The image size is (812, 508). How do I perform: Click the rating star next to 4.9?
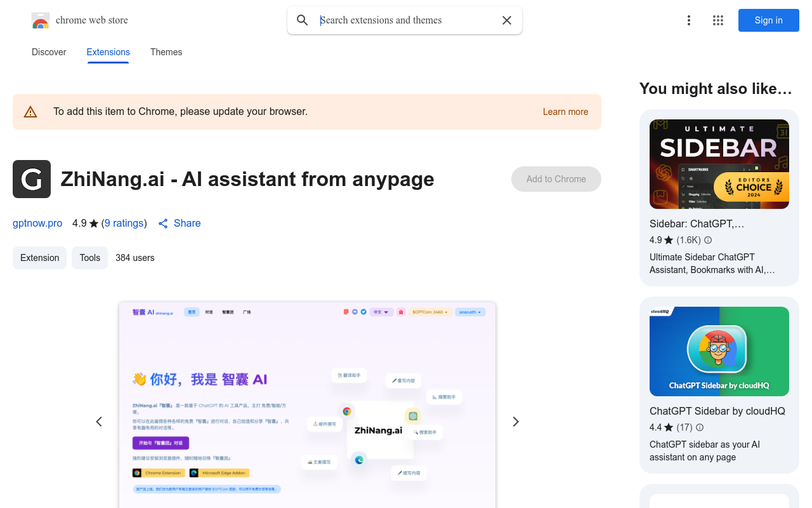(94, 224)
